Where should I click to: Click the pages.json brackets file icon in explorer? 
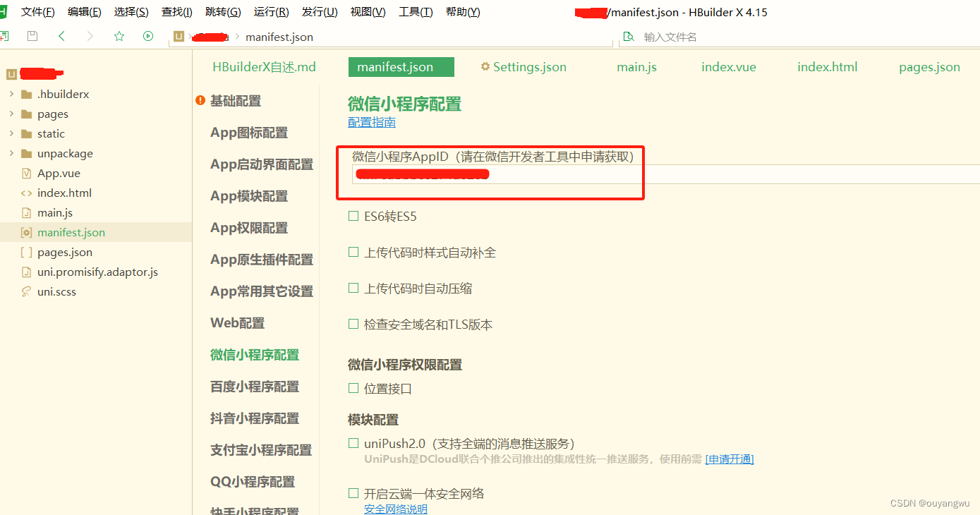point(27,253)
